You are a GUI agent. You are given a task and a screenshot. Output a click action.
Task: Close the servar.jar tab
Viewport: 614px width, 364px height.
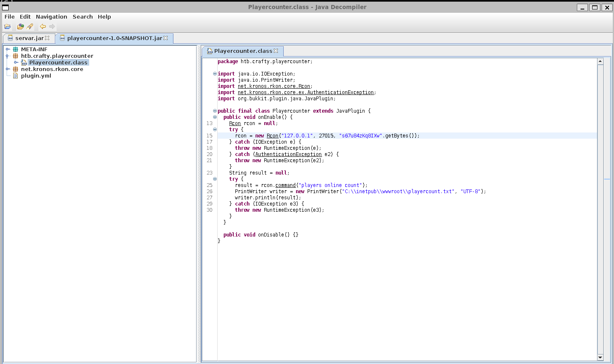point(47,38)
